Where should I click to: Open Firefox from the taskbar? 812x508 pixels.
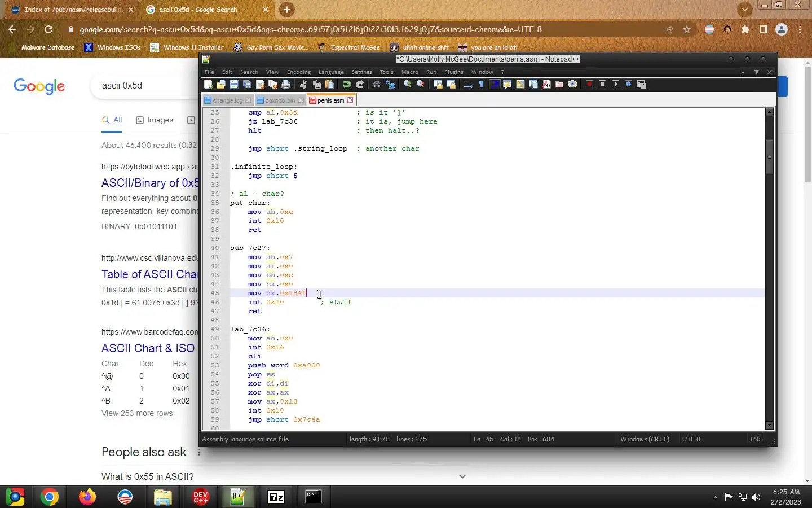(87, 497)
